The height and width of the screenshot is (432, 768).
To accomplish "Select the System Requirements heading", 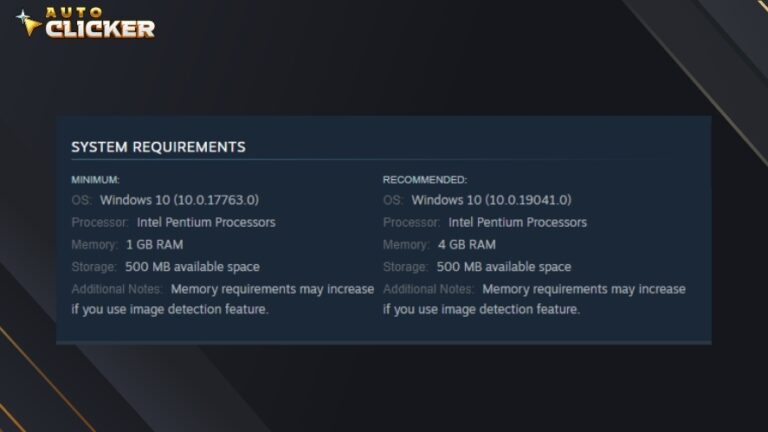I will pyautogui.click(x=158, y=147).
